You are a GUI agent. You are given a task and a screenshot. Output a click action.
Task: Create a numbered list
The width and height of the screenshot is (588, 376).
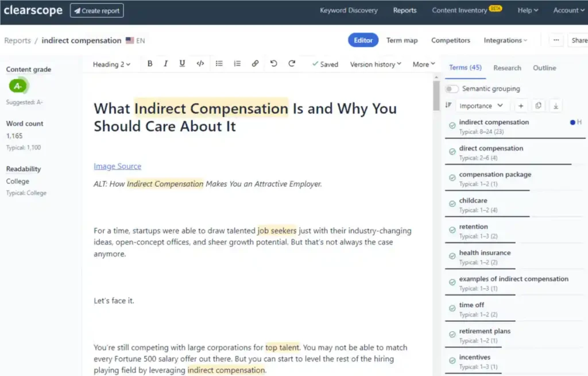237,64
